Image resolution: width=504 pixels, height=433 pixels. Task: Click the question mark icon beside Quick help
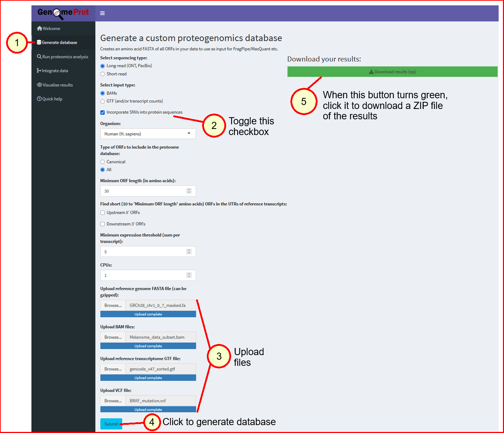click(x=39, y=99)
